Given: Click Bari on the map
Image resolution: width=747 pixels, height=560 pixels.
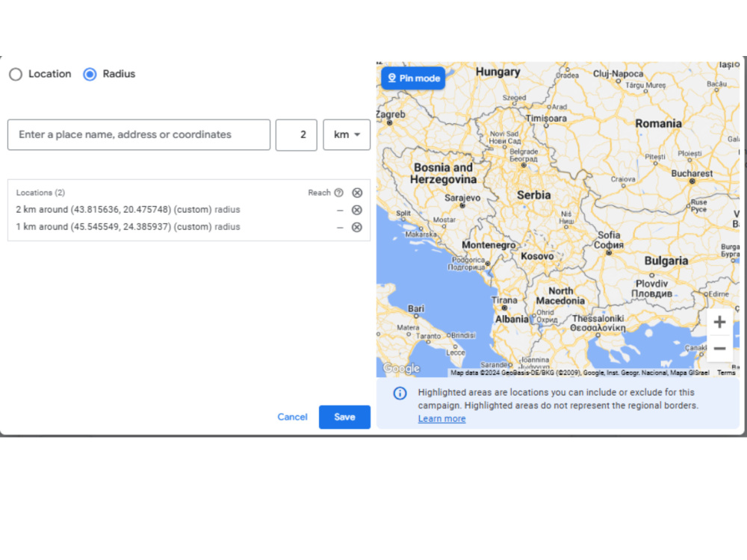Looking at the screenshot, I should (x=415, y=308).
